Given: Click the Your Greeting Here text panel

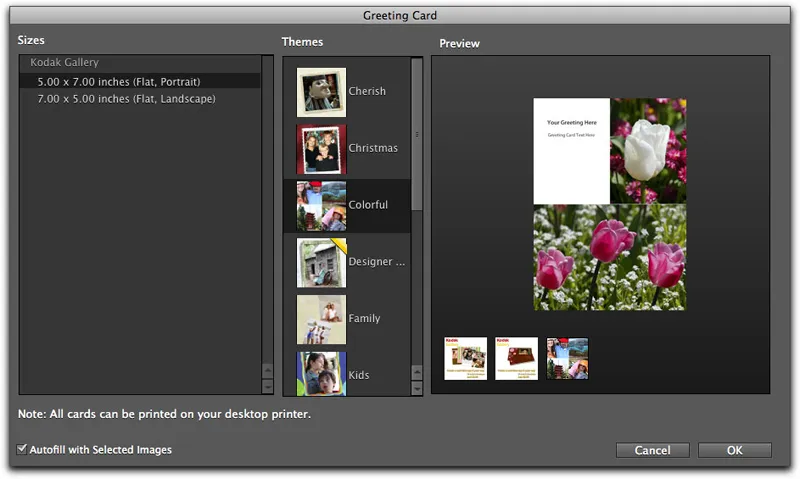Looking at the screenshot, I should (571, 151).
